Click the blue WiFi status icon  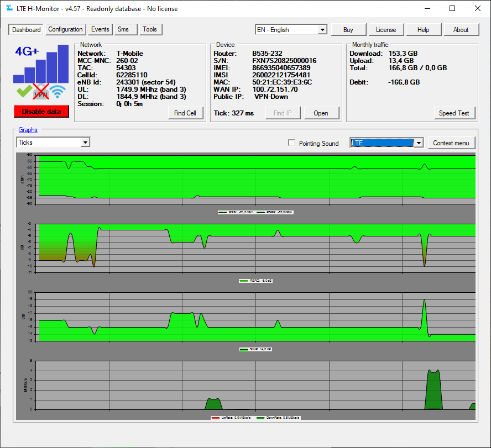(x=58, y=91)
